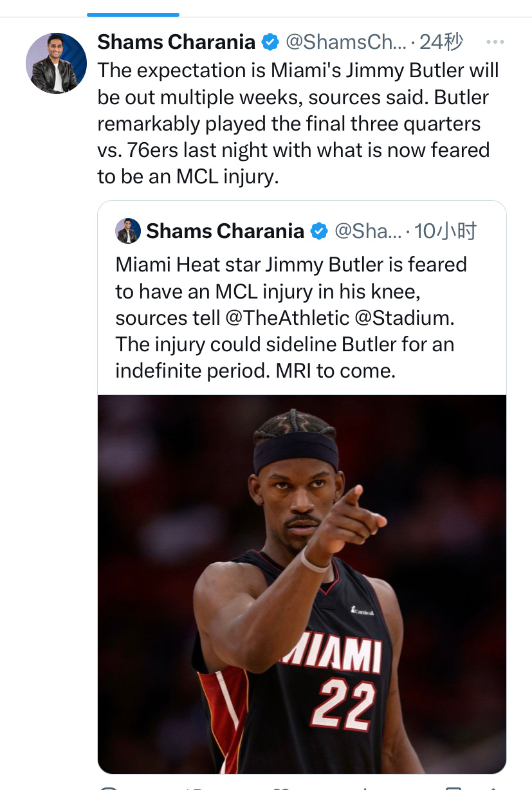Viewport: 532px width, 790px height.
Task: Tap the truncated @Sha... handle in the quoted tweet
Action: click(x=368, y=231)
